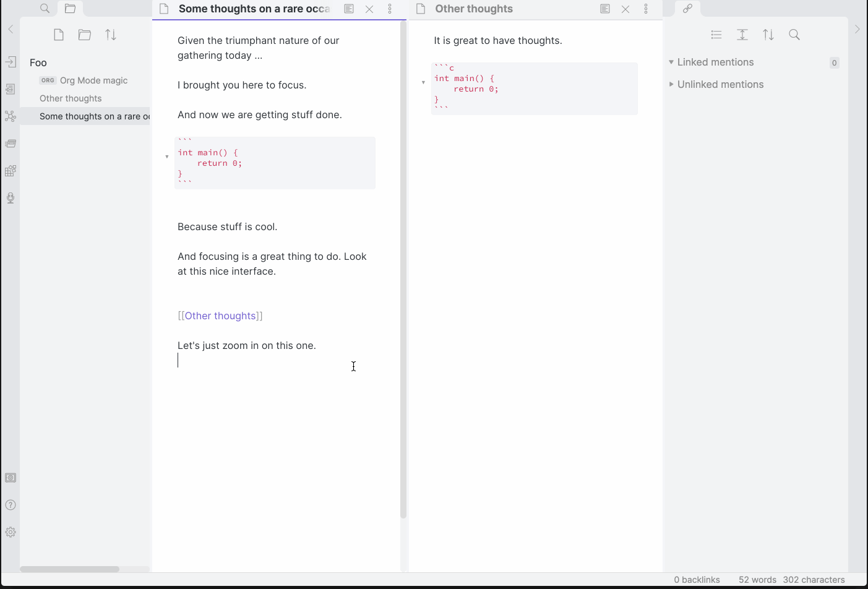
Task: Show the backlinks search filter
Action: [x=794, y=35]
